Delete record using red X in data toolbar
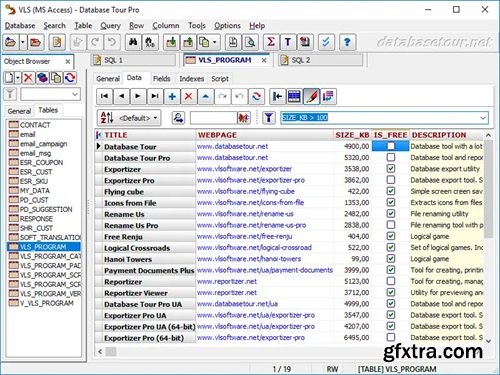Image resolution: width=500 pixels, height=375 pixels. tap(189, 96)
